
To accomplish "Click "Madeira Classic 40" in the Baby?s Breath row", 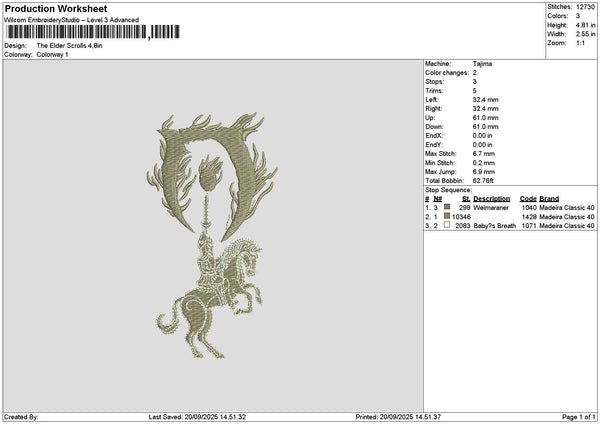I will [x=567, y=226].
